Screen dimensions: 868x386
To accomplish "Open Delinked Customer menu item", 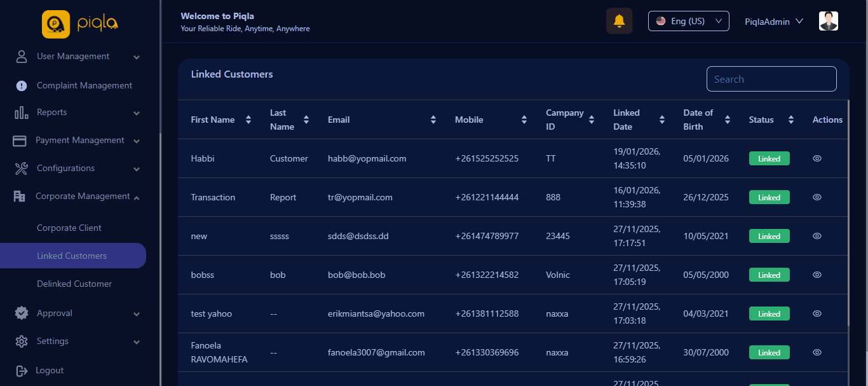I will [x=74, y=284].
